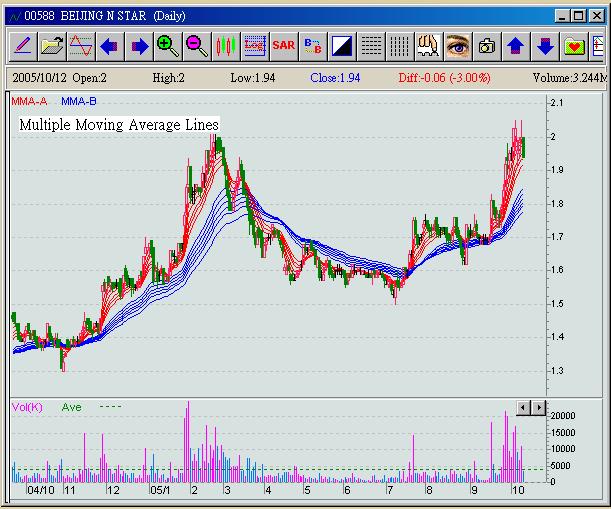Click the zoom in magnifier
This screenshot has width=611, height=509.
pyautogui.click(x=167, y=46)
